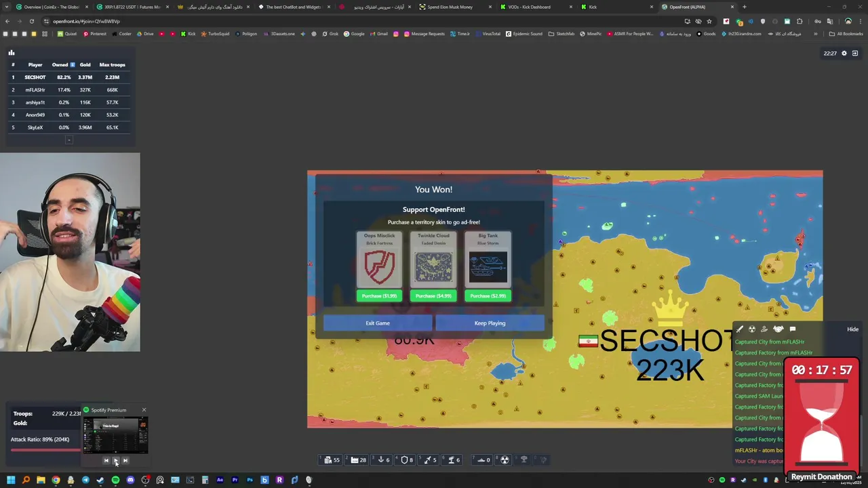The width and height of the screenshot is (868, 488).
Task: Open a new browser tab
Action: point(744,7)
